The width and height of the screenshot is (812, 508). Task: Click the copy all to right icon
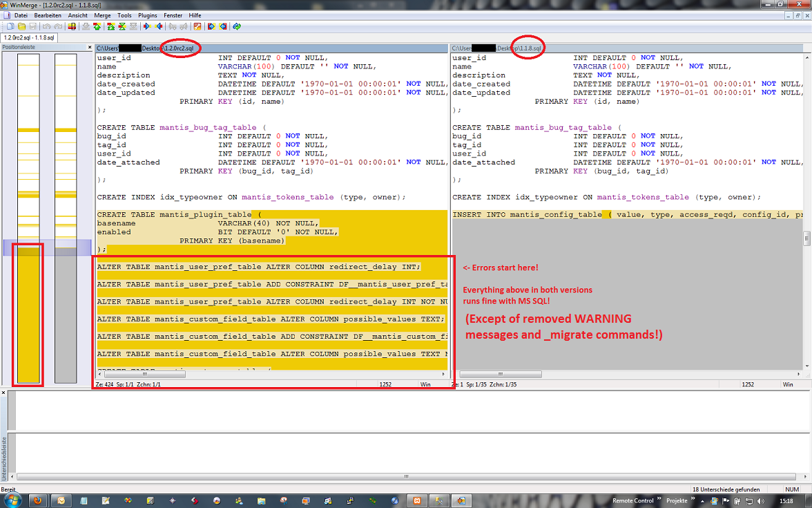tap(211, 26)
